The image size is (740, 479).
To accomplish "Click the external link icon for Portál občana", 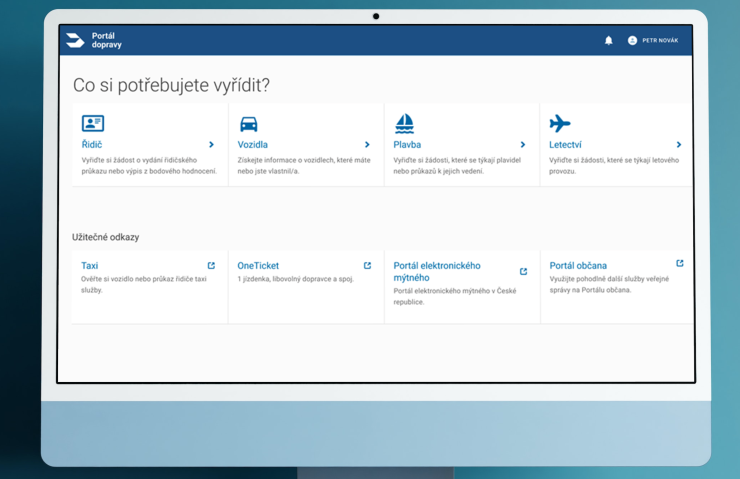I will pos(680,264).
